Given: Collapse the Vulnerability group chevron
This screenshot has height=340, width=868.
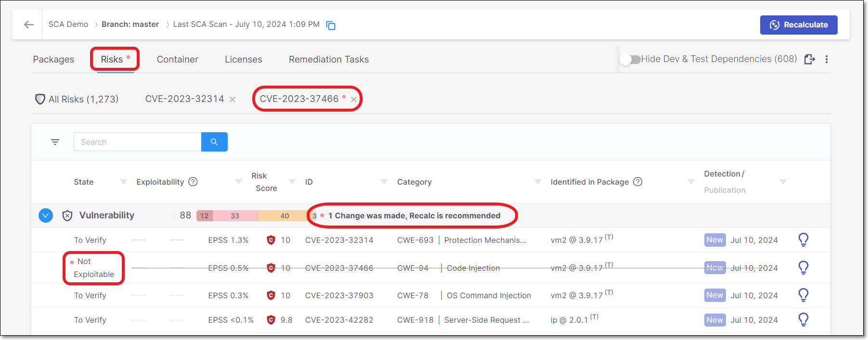Looking at the screenshot, I should pos(46,215).
